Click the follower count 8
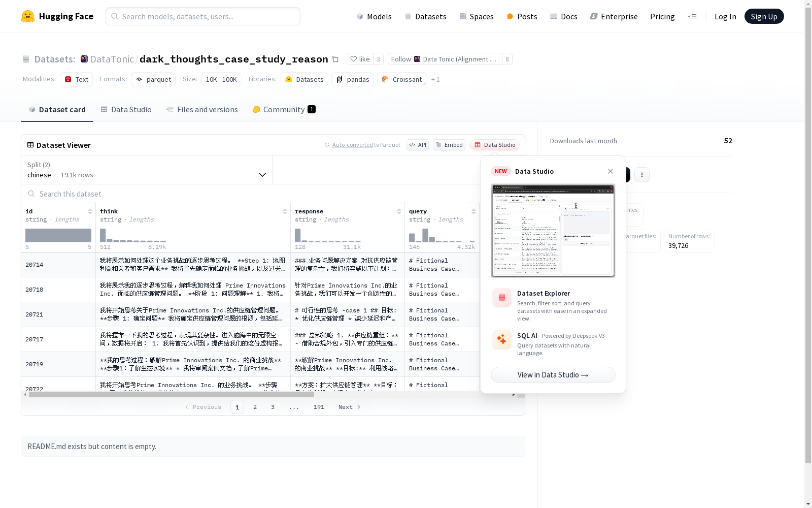The image size is (812, 508). tap(507, 59)
